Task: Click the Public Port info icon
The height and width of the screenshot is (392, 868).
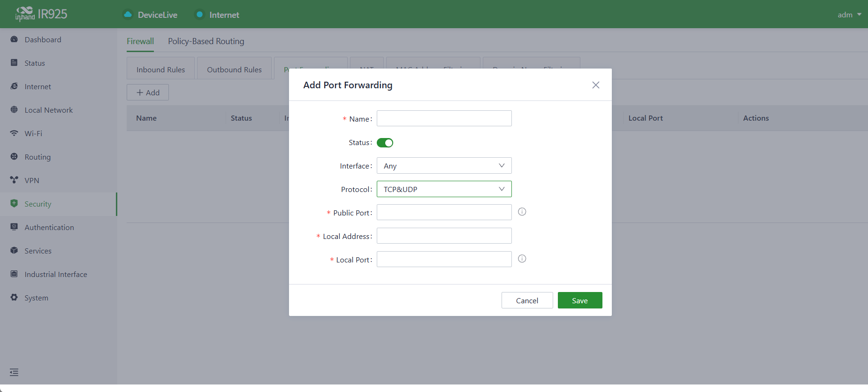Action: [x=522, y=212]
